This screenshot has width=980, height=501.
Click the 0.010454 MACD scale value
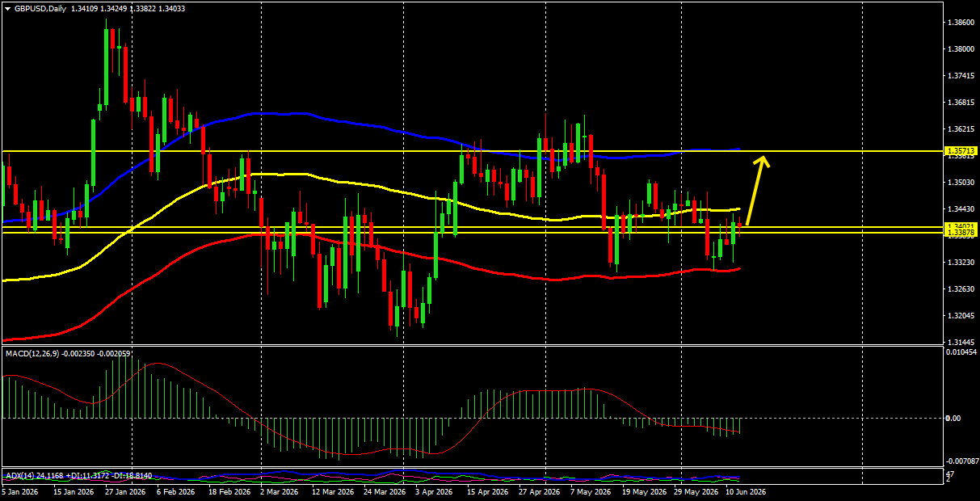coord(962,352)
